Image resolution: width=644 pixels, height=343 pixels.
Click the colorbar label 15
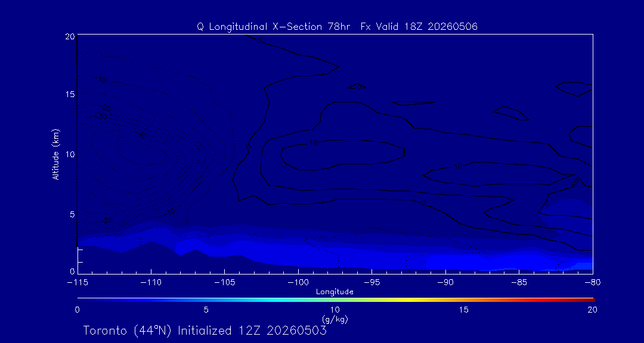[x=463, y=310]
